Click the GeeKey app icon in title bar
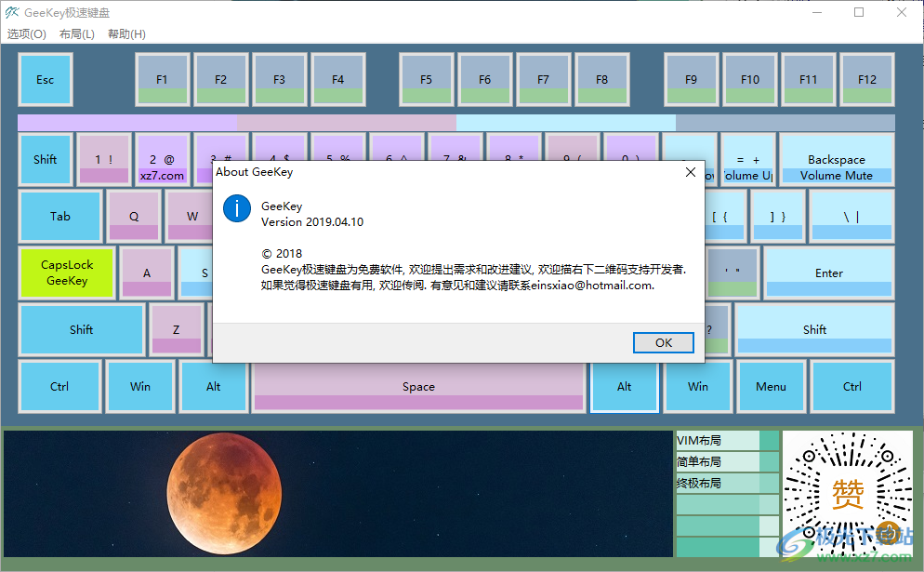The image size is (924, 572). 12,12
